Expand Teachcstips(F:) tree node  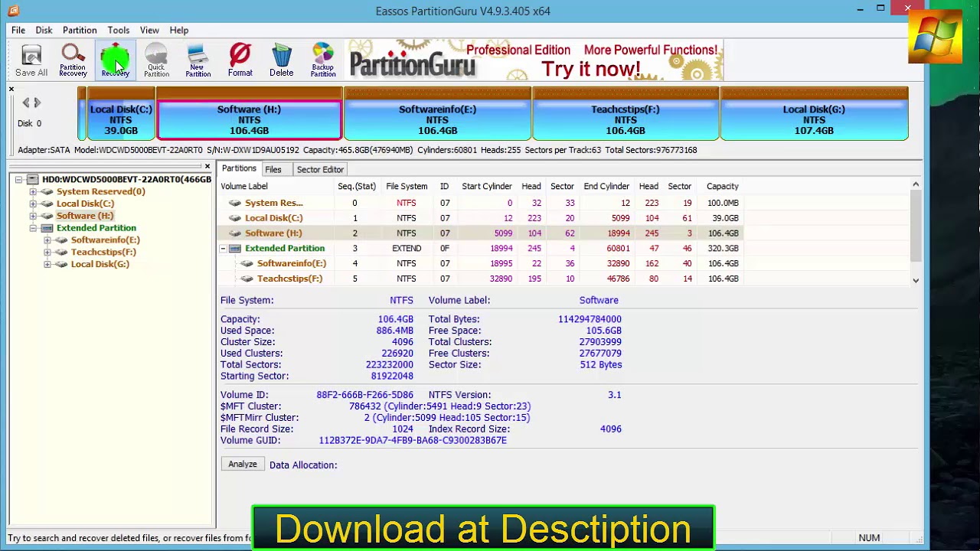click(x=47, y=252)
